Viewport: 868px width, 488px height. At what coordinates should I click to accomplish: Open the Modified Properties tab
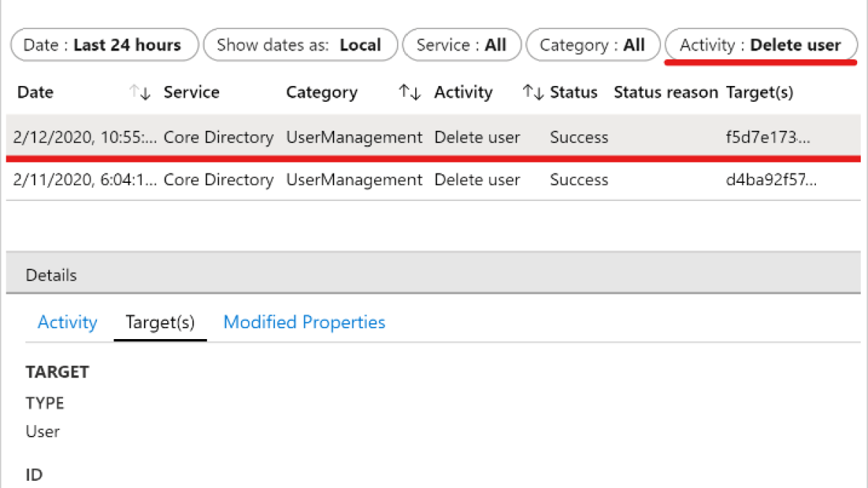(x=304, y=322)
